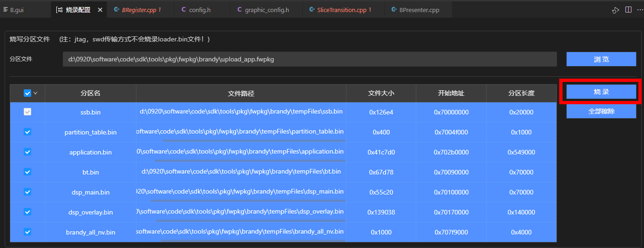The width and height of the screenshot is (644, 248).
Task: Uncheck the application.bin row checkbox
Action: (x=27, y=152)
